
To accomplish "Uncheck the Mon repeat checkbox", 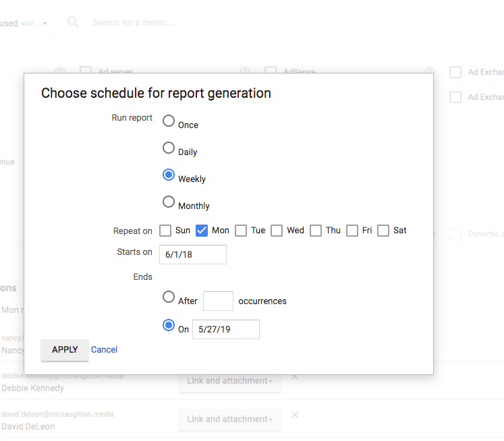I will [202, 231].
